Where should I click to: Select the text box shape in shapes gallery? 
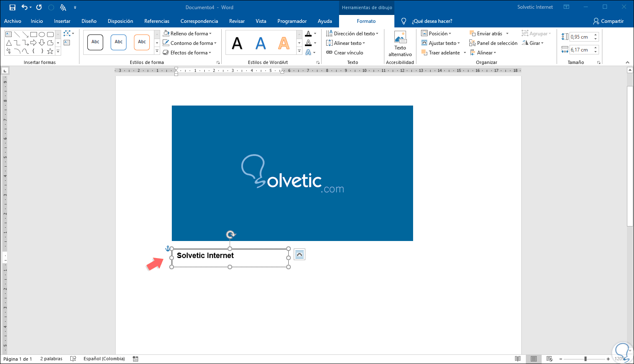(x=9, y=34)
